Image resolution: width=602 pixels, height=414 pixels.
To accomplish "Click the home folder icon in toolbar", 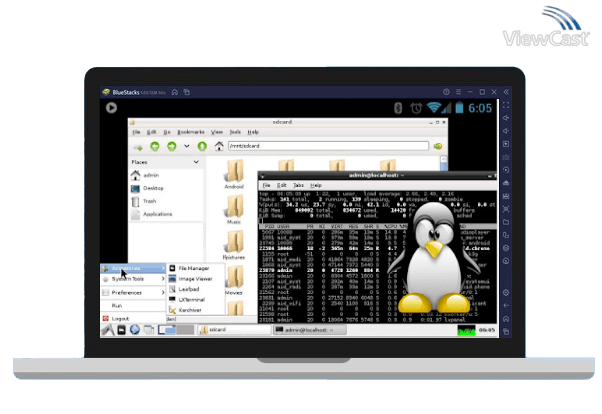I will (x=219, y=146).
